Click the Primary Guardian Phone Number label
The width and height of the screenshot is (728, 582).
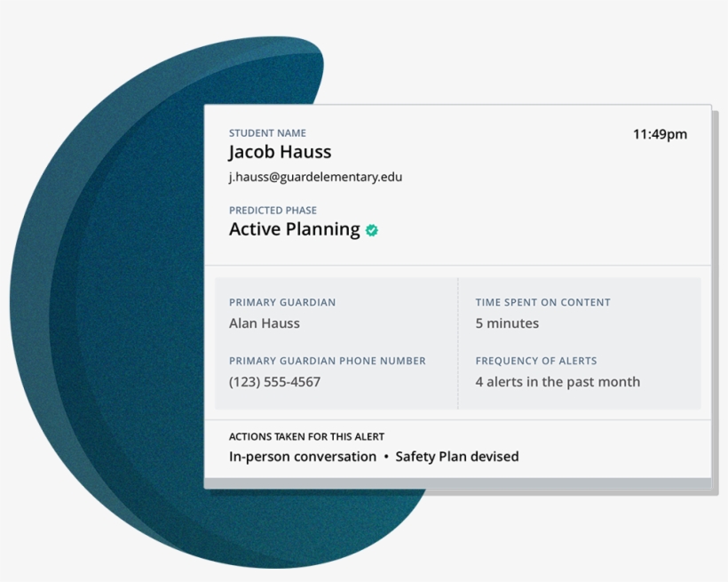click(327, 361)
